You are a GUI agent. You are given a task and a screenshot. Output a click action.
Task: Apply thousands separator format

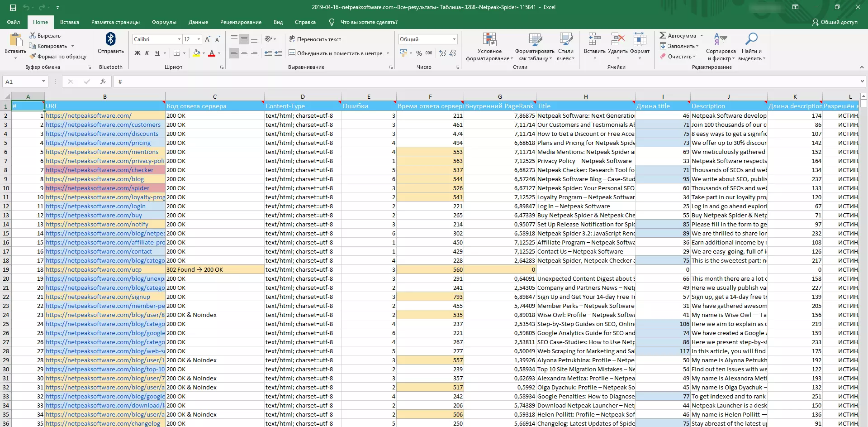click(x=429, y=53)
